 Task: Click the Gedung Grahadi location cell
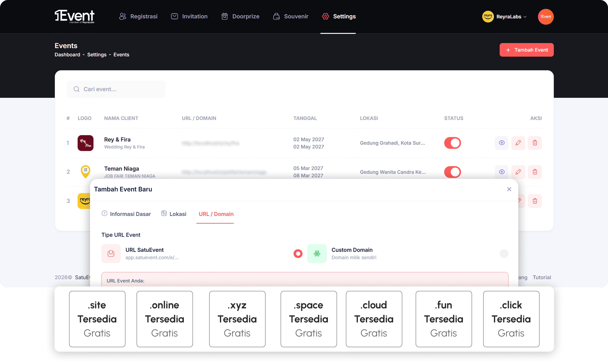click(392, 143)
